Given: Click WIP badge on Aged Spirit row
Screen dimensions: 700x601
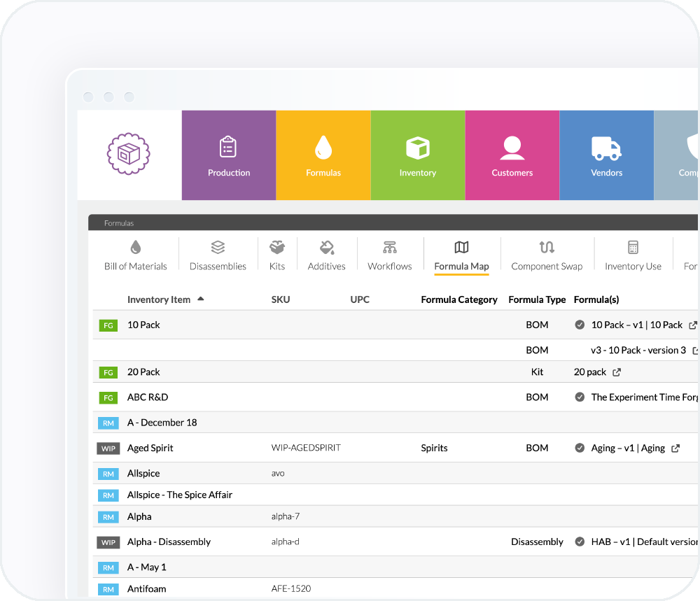Looking at the screenshot, I should pos(108,448).
